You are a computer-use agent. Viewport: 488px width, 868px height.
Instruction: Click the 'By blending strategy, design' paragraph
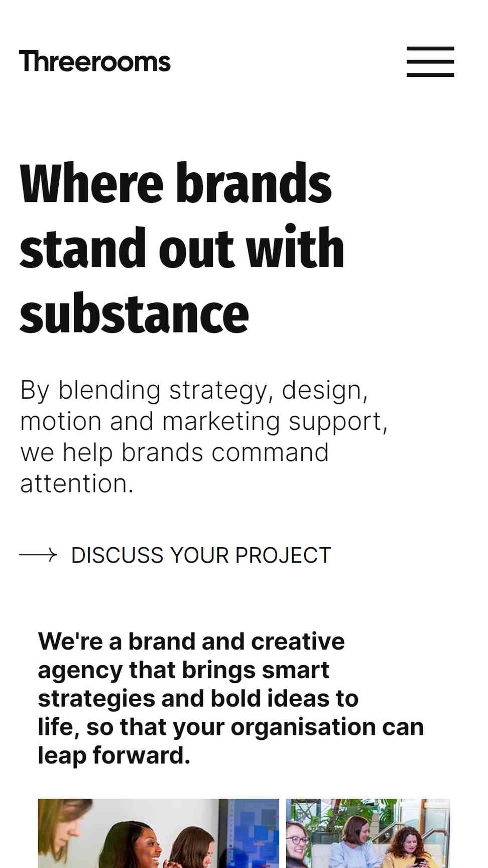tap(203, 437)
